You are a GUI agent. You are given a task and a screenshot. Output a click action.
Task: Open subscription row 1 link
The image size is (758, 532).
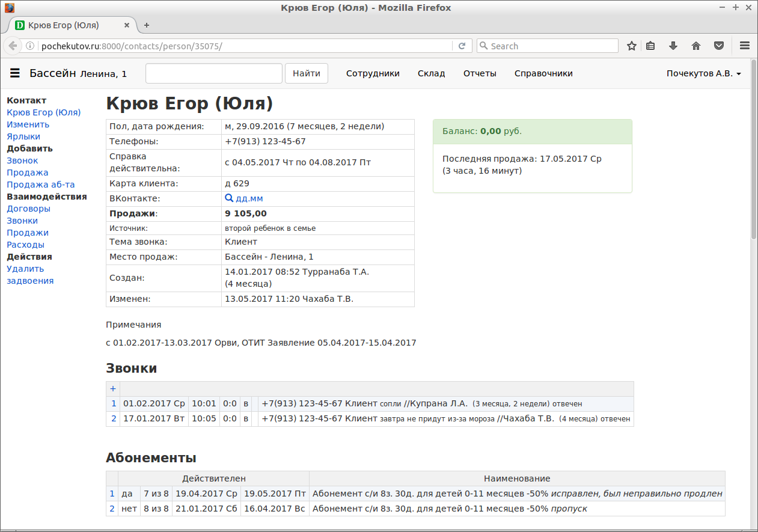click(112, 494)
